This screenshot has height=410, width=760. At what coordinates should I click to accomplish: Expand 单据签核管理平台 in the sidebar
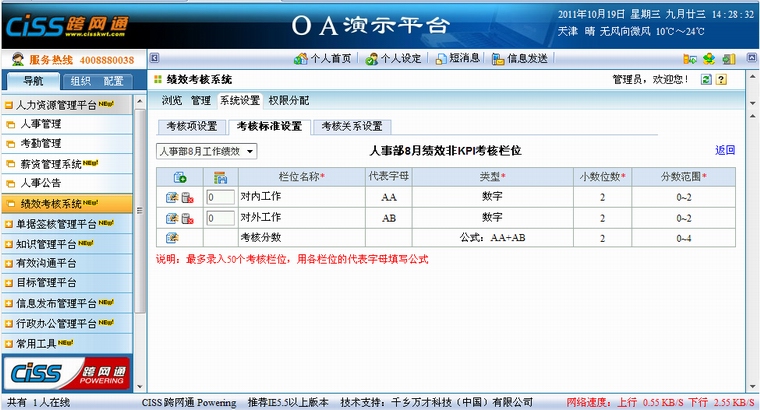coord(60,223)
